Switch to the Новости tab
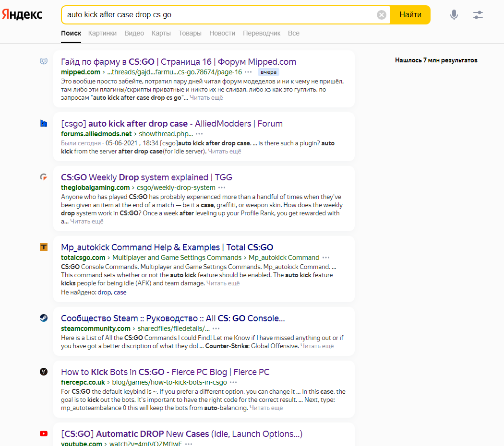Image resolution: width=504 pixels, height=446 pixels. click(x=222, y=33)
